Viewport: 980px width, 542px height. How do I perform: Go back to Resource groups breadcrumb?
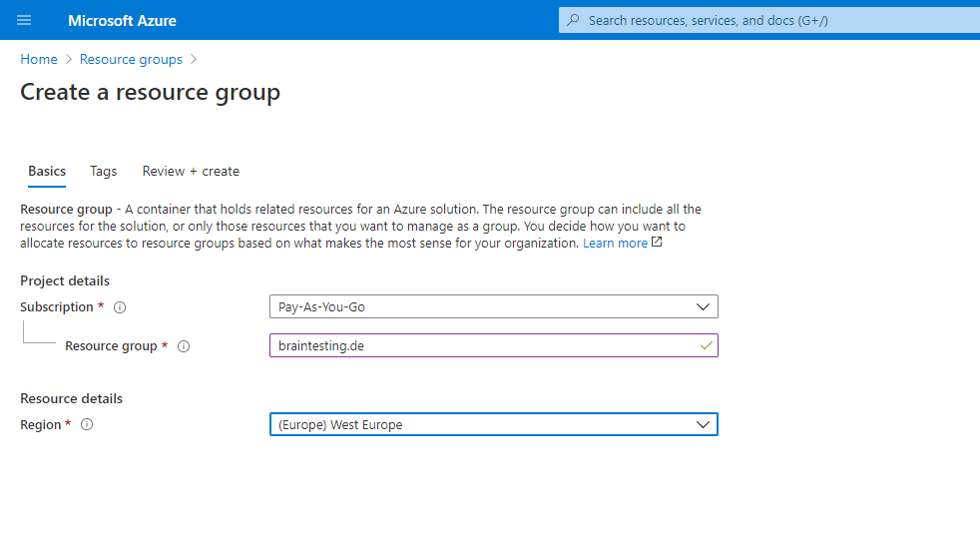131,59
